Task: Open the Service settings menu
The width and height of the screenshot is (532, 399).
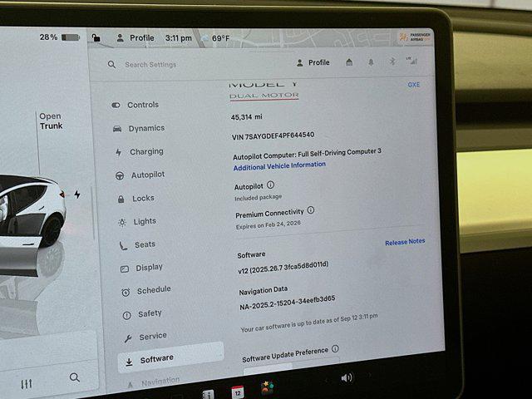Action: pos(145,337)
